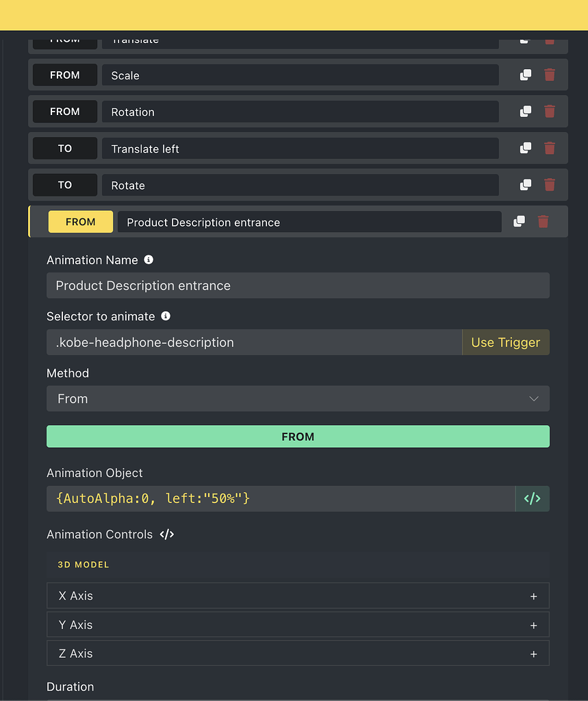Click the code icon beside Animation Controls
This screenshot has width=588, height=701.
coord(166,535)
